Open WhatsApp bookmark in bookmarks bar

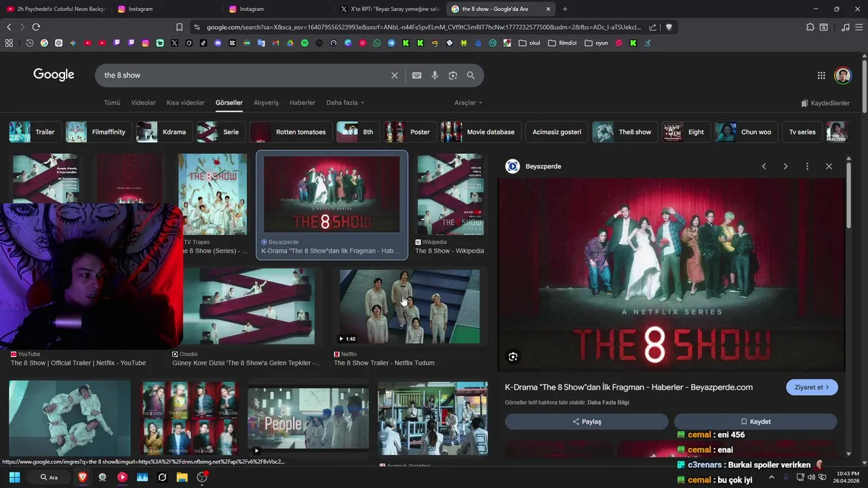tap(377, 43)
